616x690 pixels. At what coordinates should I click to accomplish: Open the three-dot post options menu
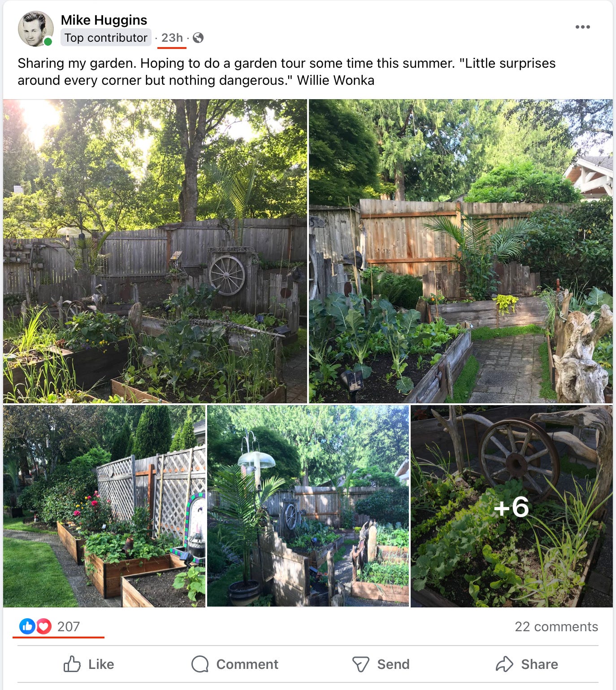coord(582,27)
